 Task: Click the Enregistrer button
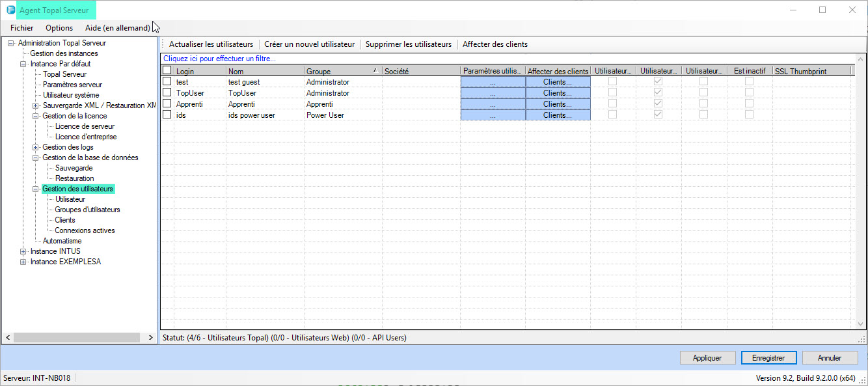coord(768,357)
